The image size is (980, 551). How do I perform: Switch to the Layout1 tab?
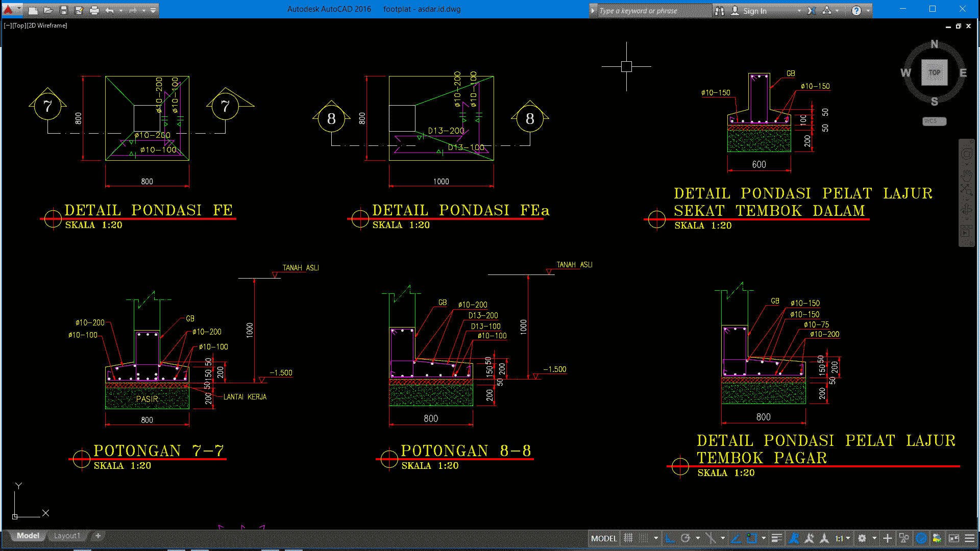tap(67, 536)
